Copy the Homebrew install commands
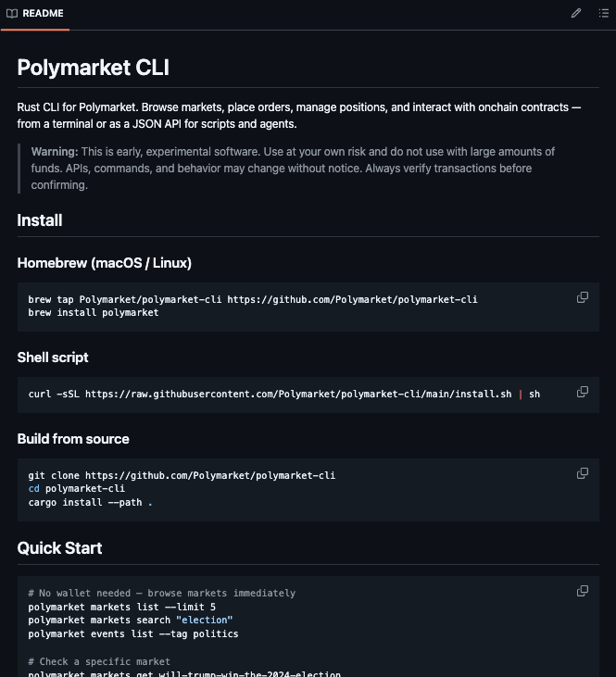 coord(583,297)
